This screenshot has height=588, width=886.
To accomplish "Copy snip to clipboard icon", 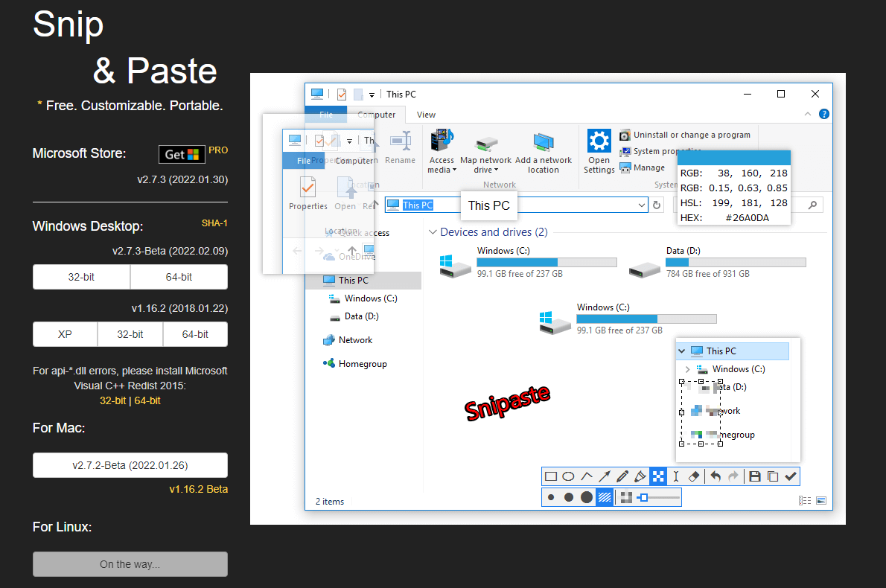I will (x=773, y=476).
